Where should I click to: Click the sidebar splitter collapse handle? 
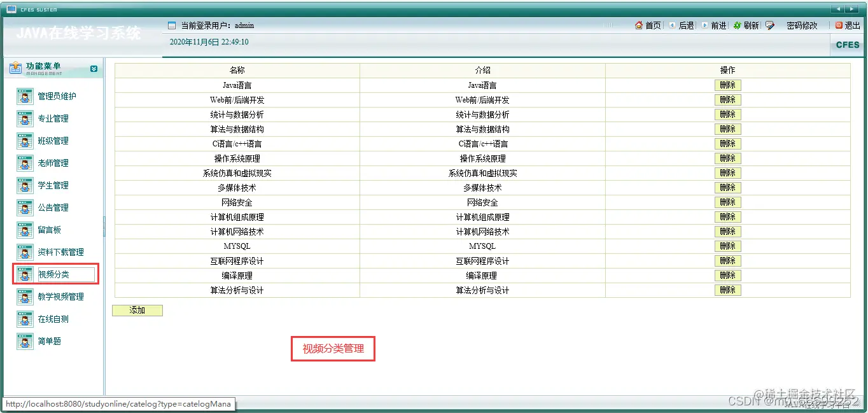[104, 226]
